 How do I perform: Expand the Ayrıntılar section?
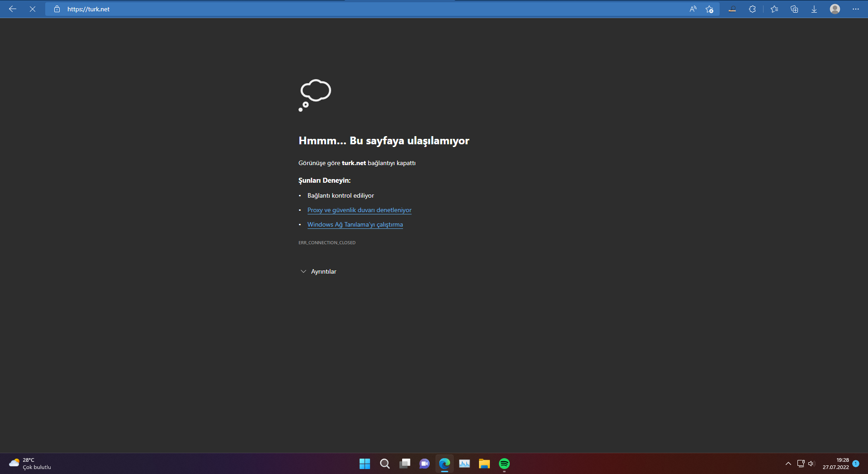[x=318, y=271]
